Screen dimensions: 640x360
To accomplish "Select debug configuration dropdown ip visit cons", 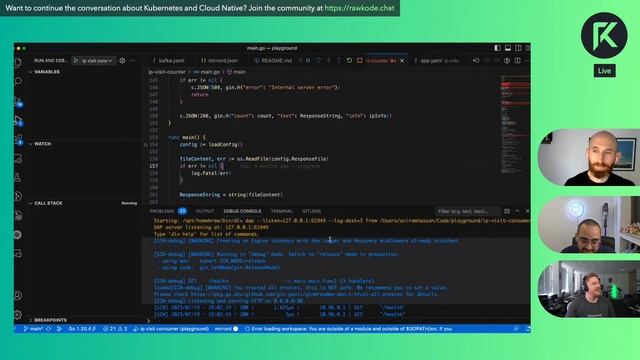I will point(97,60).
